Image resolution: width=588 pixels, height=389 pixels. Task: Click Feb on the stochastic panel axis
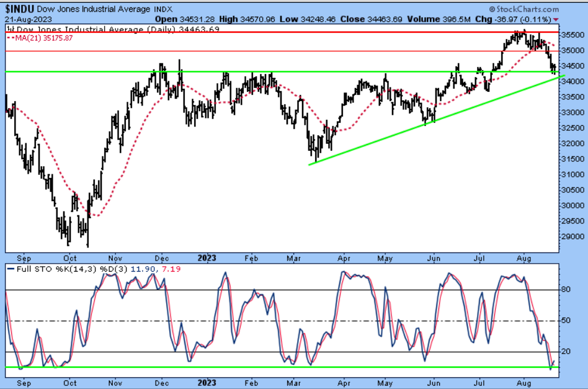pyautogui.click(x=251, y=383)
